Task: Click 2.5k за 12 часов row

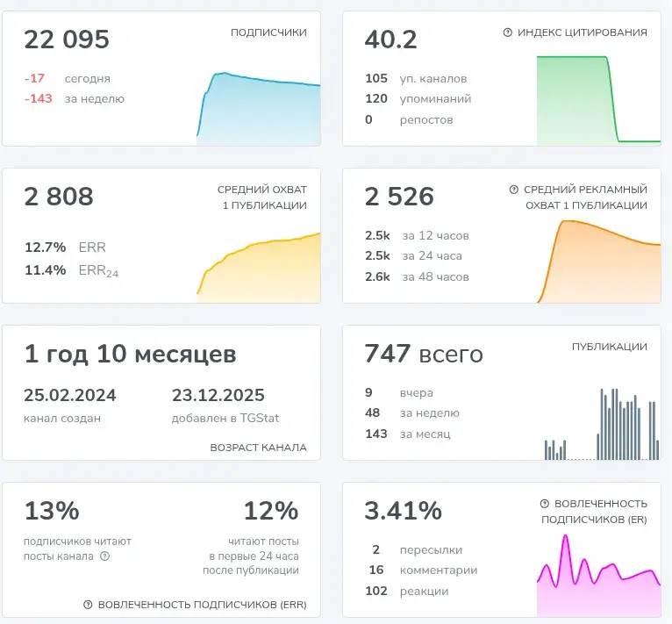Action: (417, 235)
